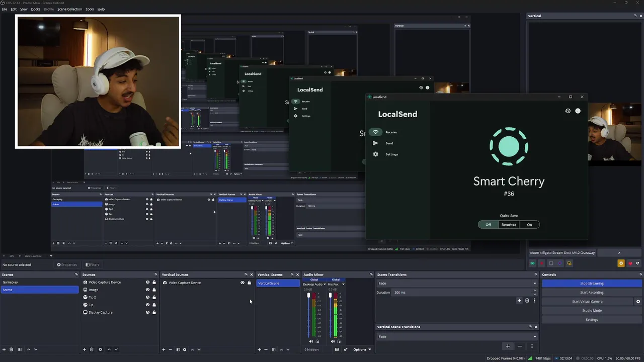Adjust Desktop Audio volume slider
Image resolution: width=644 pixels, height=362 pixels.
tap(308, 296)
